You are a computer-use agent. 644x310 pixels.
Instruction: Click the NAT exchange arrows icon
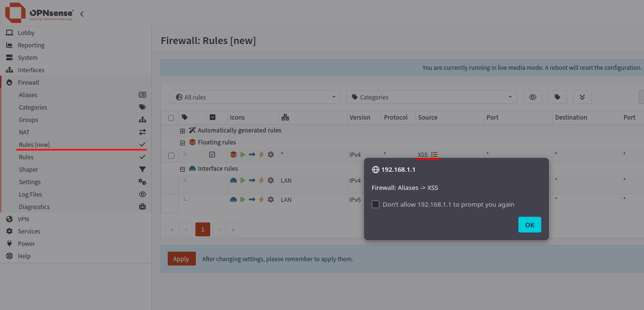(x=142, y=132)
